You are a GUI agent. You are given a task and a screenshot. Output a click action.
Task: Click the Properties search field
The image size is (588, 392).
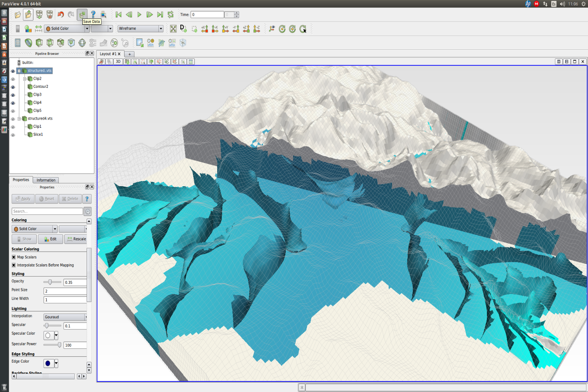point(47,211)
